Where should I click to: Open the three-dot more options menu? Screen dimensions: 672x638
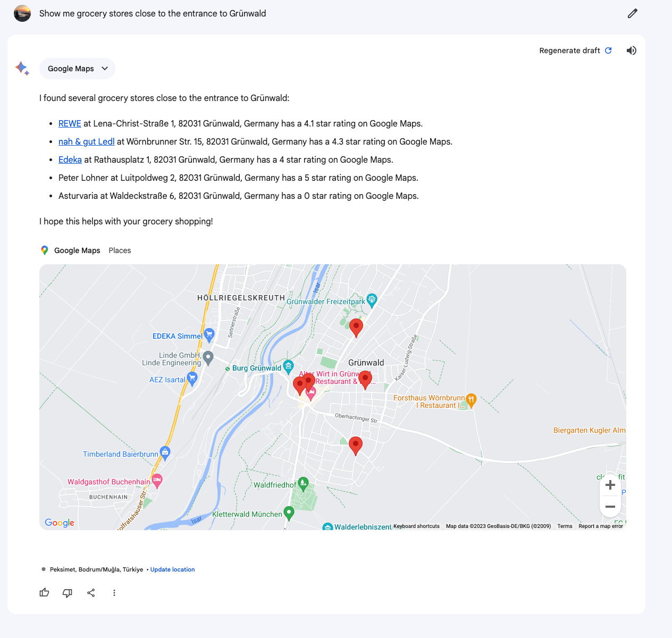pos(114,592)
